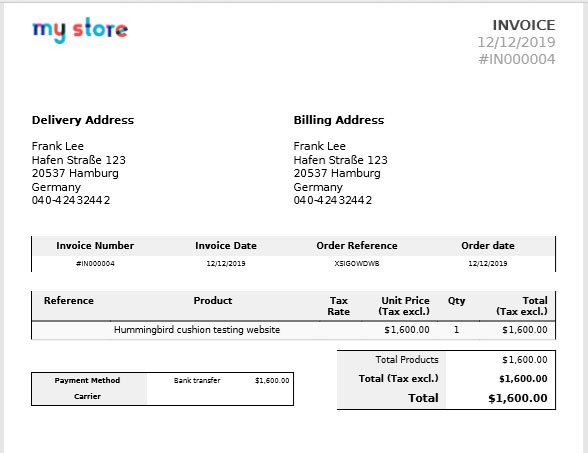Click phone 040-42432442 under Billing Address
Screen dimensions: 588x453
coord(333,200)
